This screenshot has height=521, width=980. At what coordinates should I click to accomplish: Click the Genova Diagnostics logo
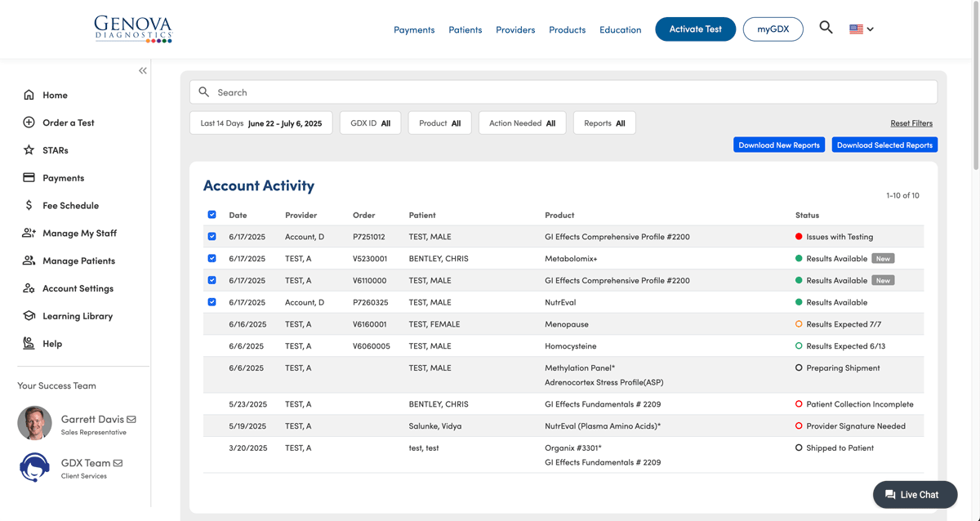point(133,29)
